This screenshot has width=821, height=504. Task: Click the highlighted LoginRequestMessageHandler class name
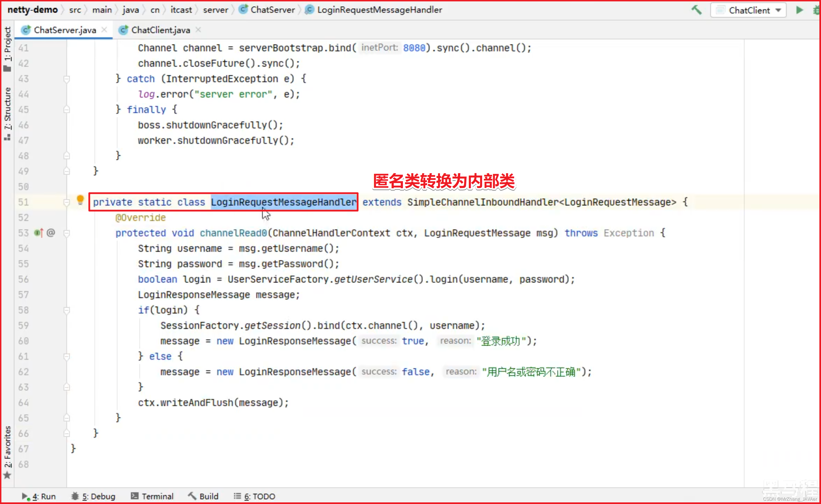coord(284,202)
